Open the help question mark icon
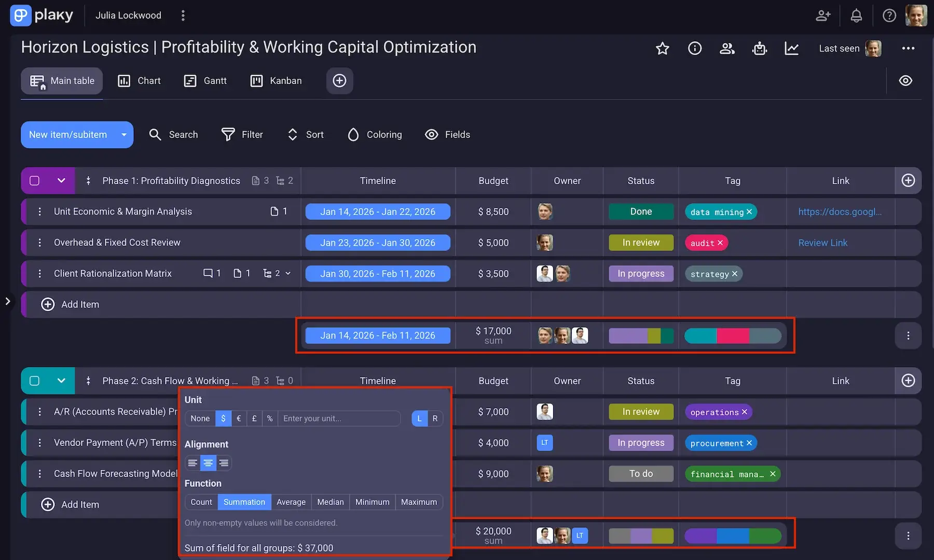The image size is (934, 560). pyautogui.click(x=889, y=16)
